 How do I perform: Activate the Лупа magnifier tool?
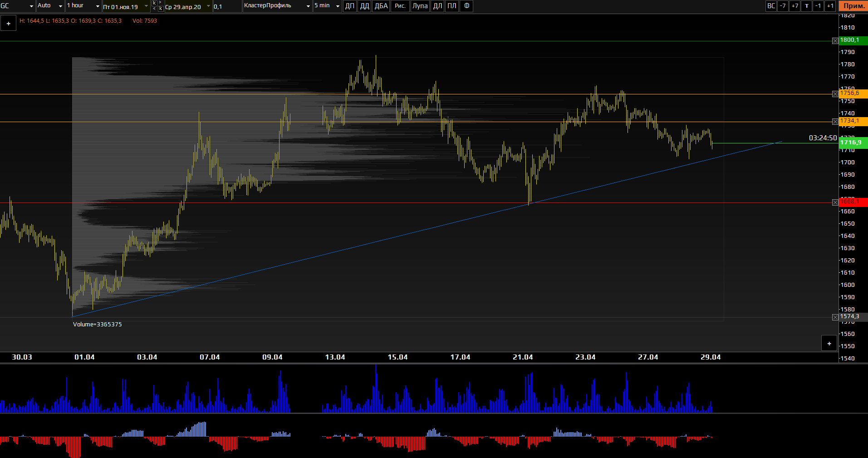(420, 6)
